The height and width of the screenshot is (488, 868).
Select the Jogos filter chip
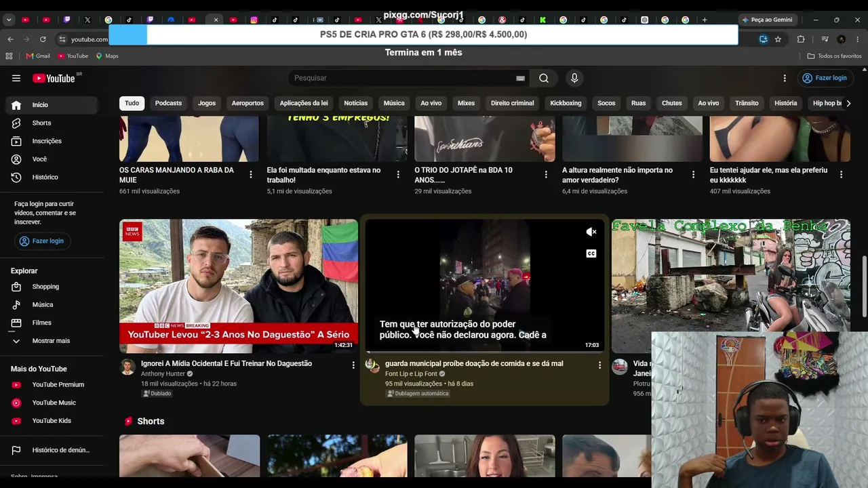[x=207, y=103]
